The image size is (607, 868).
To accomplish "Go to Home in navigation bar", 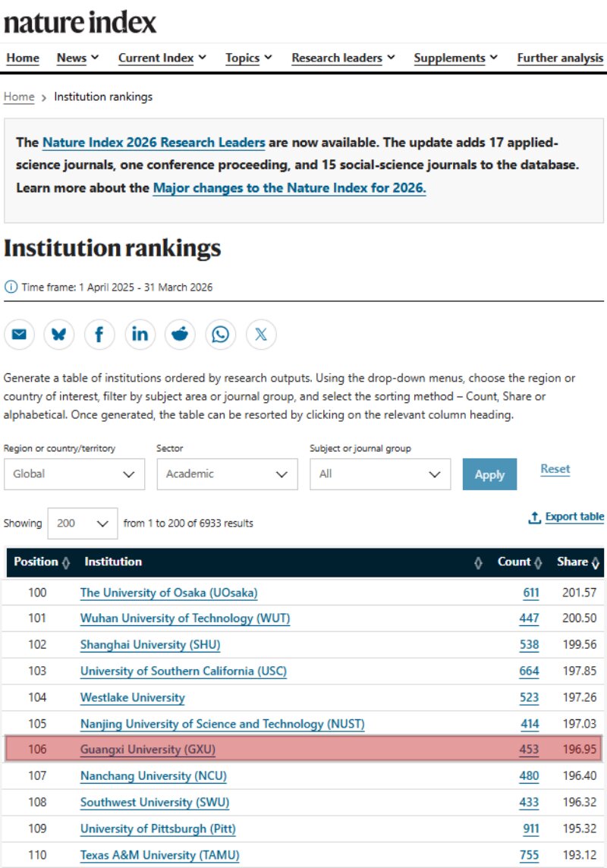I will tap(23, 58).
